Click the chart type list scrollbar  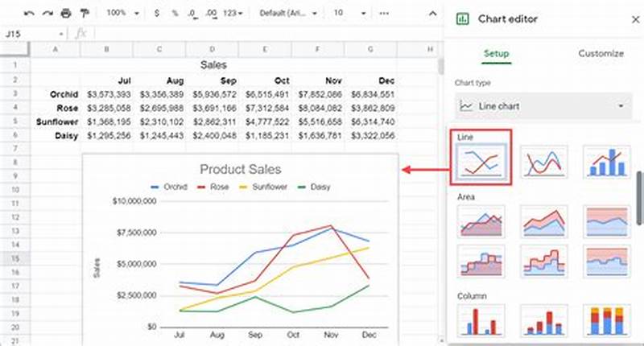click(x=639, y=198)
